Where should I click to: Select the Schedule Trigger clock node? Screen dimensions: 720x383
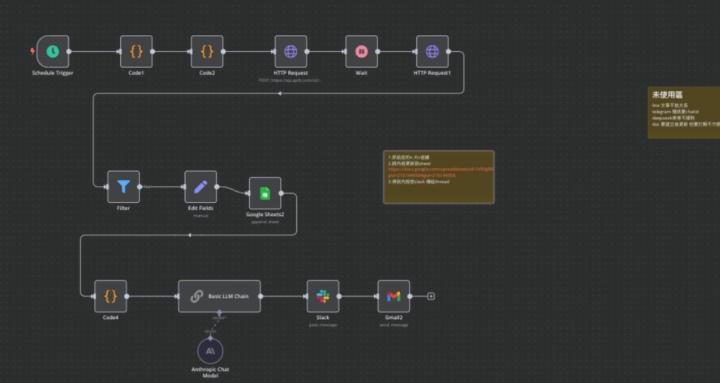coord(53,51)
